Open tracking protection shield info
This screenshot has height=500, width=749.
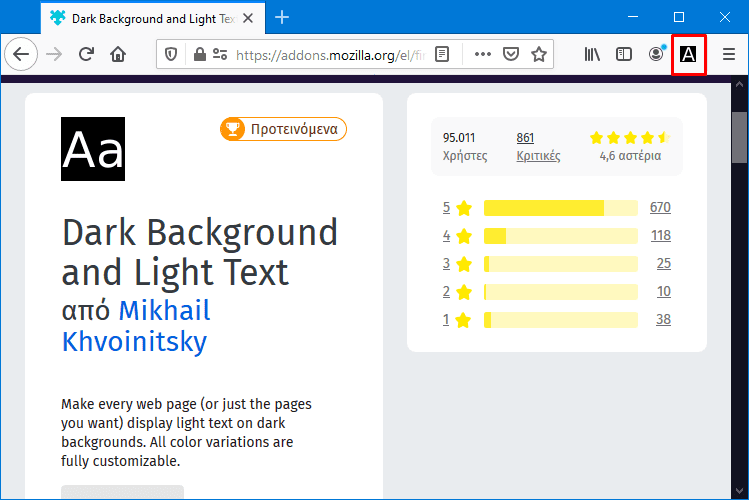coord(171,54)
